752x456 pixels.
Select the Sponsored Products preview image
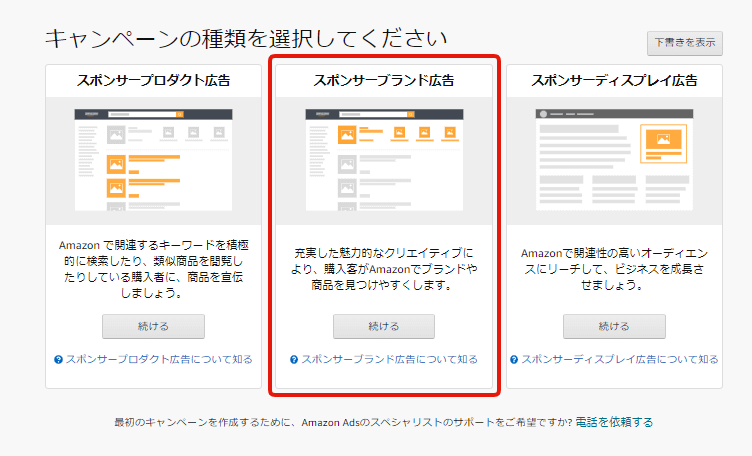[153, 160]
